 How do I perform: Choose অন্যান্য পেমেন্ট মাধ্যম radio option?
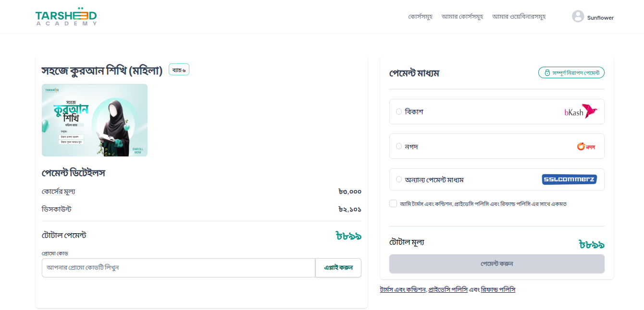(399, 179)
